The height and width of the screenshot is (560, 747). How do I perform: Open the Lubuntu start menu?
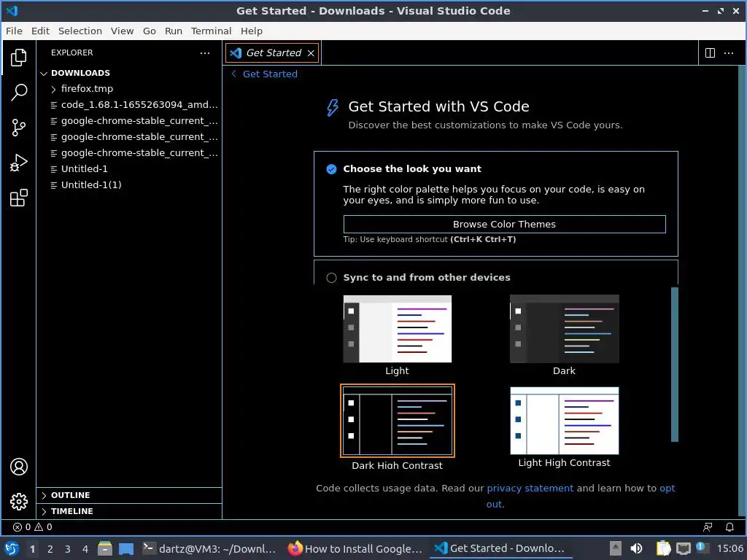(x=12, y=548)
